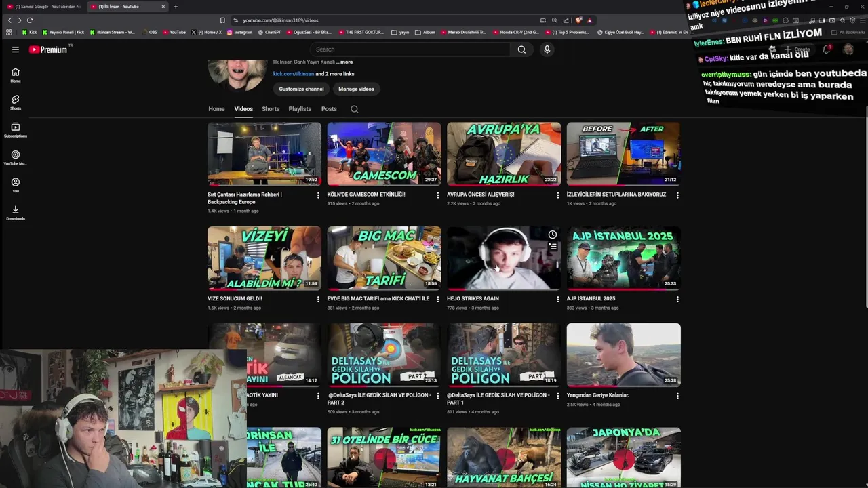Open the Kick bookmark

tap(29, 32)
